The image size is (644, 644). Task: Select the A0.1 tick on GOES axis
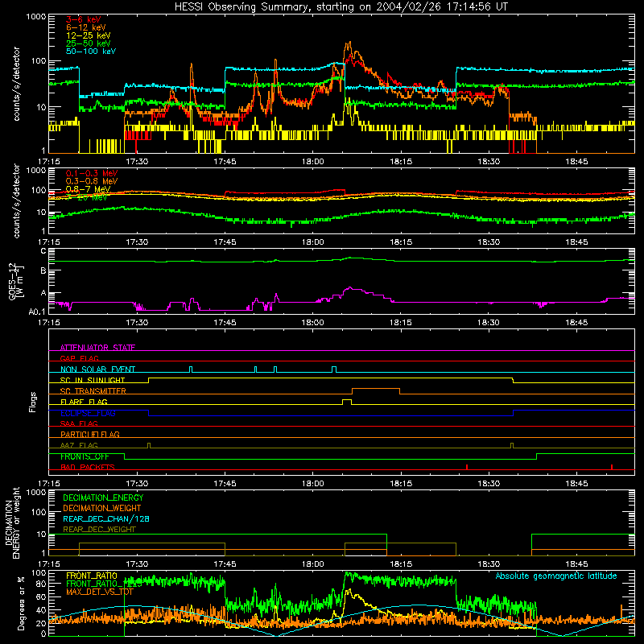(37, 312)
